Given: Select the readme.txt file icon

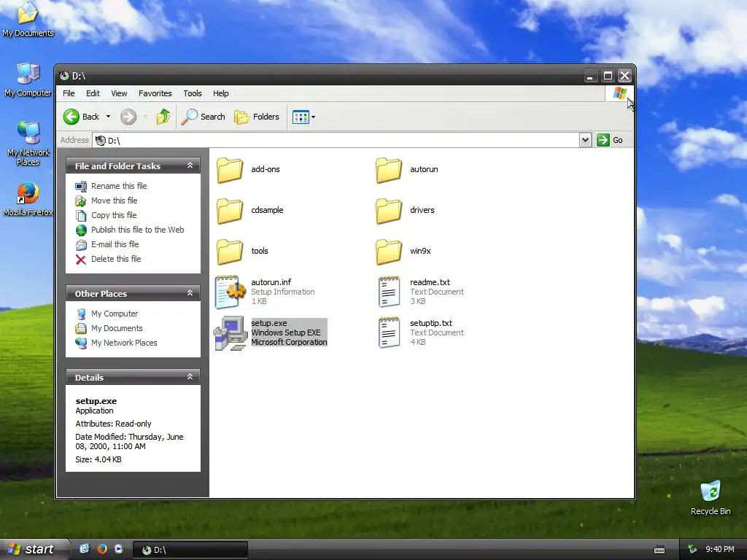Looking at the screenshot, I should pos(390,292).
